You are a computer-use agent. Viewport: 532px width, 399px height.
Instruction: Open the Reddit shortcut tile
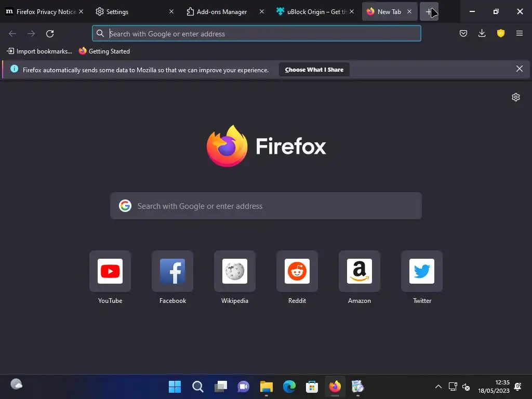pyautogui.click(x=297, y=271)
